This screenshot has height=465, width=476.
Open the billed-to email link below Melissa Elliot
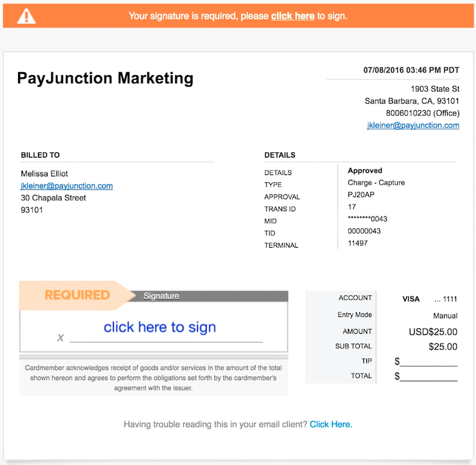[67, 185]
